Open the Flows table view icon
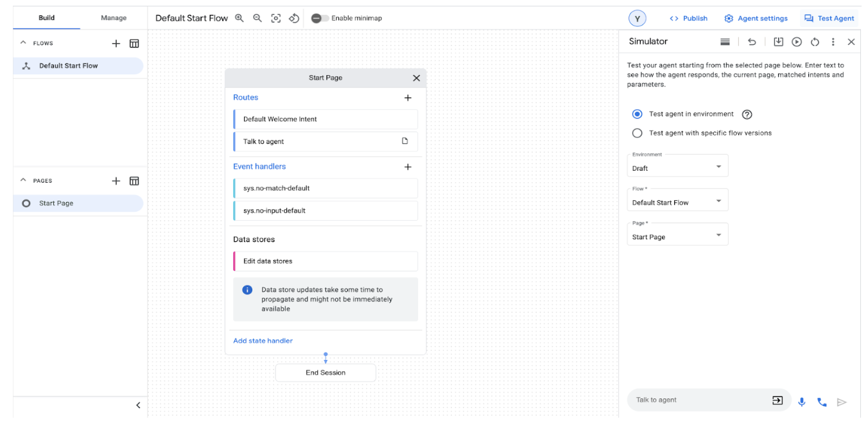 [134, 44]
